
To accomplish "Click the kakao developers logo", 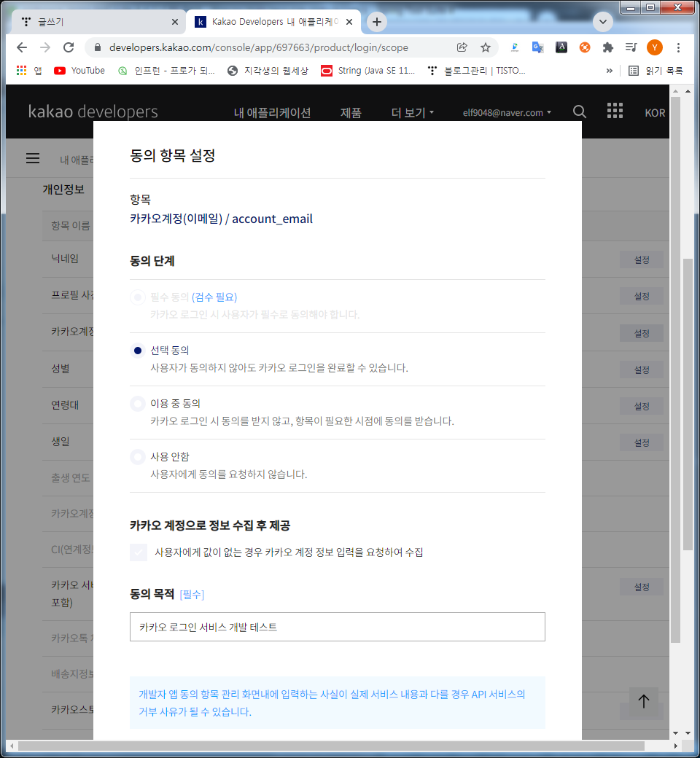I will (x=93, y=112).
